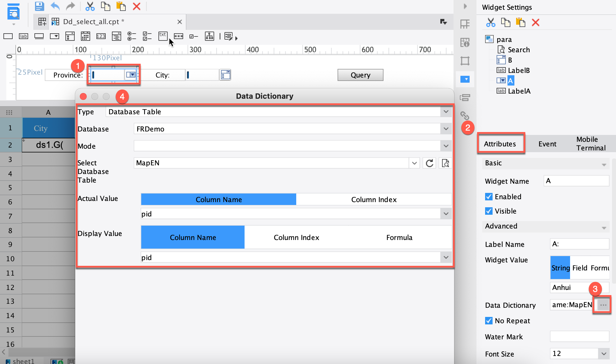Image resolution: width=616 pixels, height=364 pixels.
Task: Select the Password widget tool
Action: click(178, 36)
